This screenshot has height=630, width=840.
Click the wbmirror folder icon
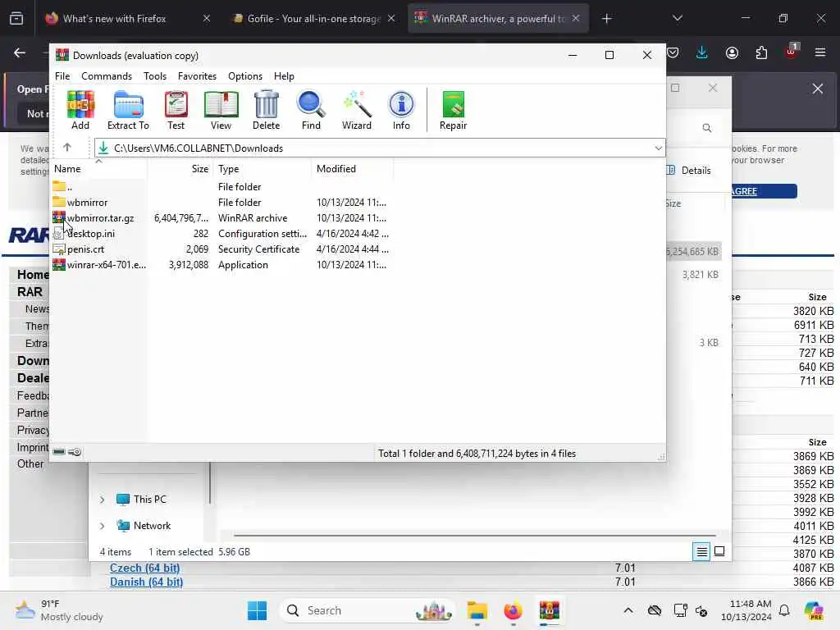[59, 202]
